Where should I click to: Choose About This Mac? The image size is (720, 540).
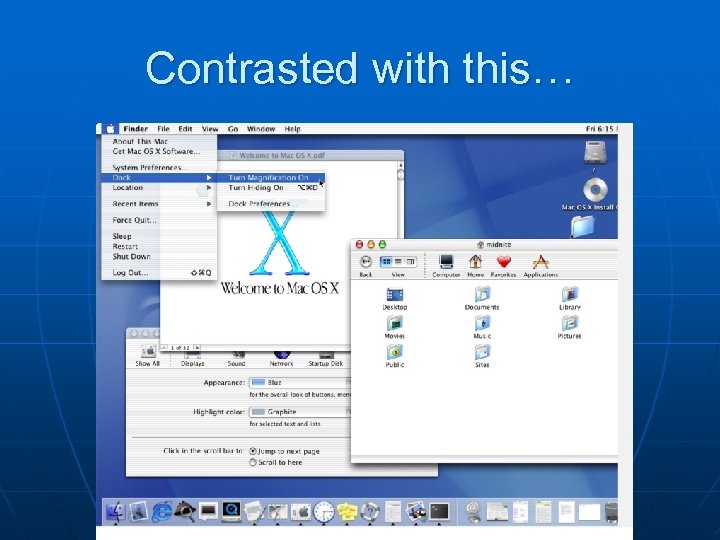[159, 141]
